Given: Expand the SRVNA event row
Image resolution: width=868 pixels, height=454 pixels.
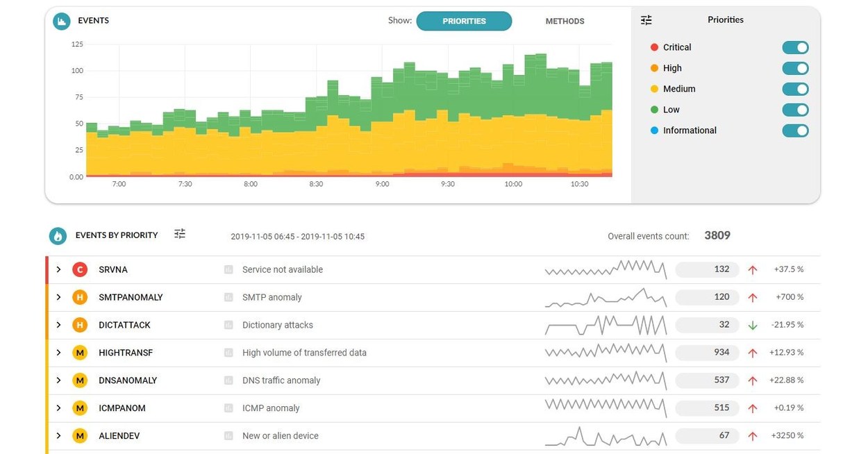Looking at the screenshot, I should (x=58, y=269).
